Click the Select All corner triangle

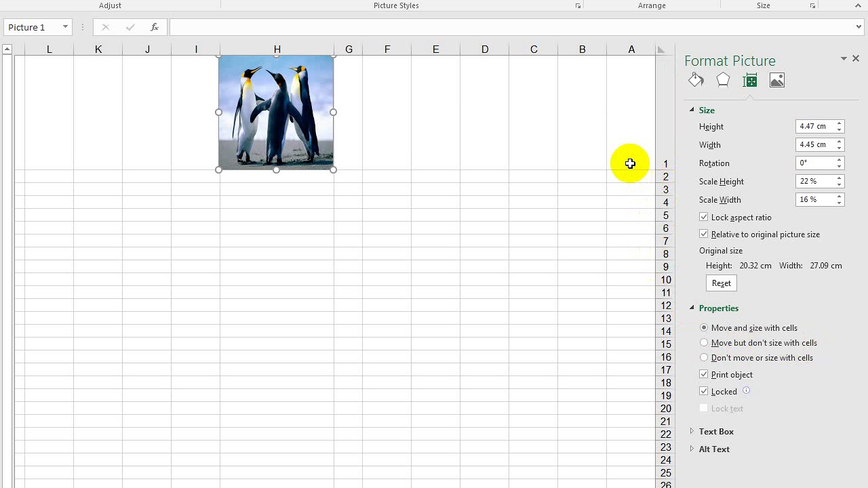pyautogui.click(x=661, y=49)
